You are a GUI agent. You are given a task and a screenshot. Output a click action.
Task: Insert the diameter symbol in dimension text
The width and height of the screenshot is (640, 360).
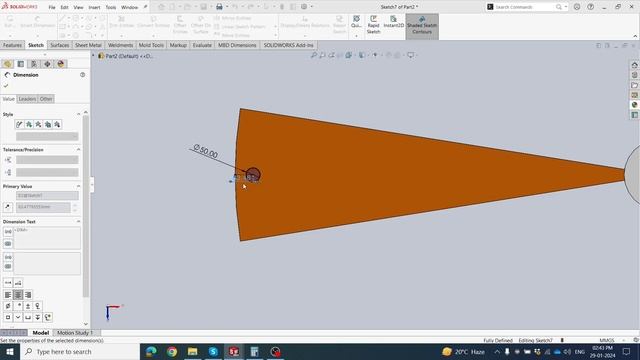[x=8, y=306]
